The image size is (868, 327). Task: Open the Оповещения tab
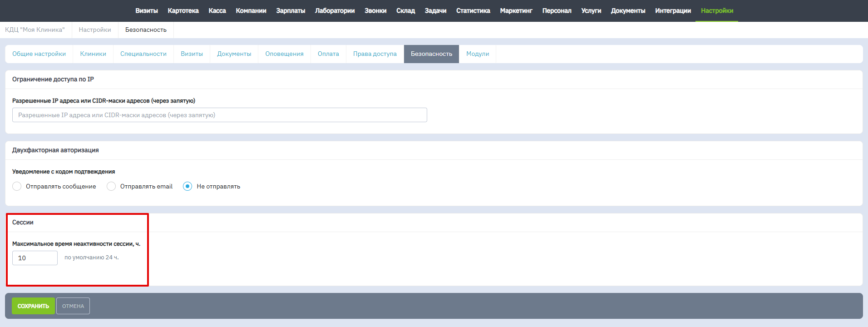tap(284, 54)
